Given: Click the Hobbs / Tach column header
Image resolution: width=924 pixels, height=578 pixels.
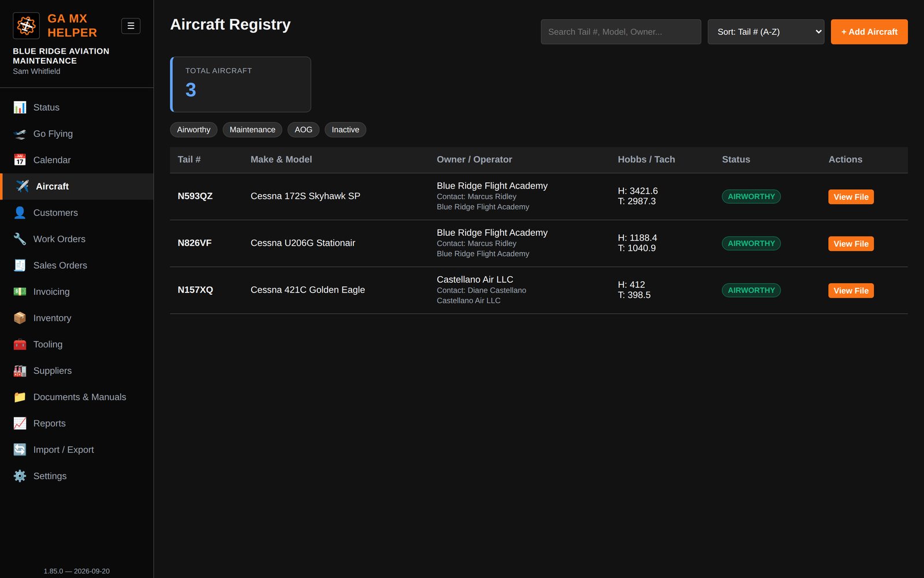Looking at the screenshot, I should tap(646, 160).
